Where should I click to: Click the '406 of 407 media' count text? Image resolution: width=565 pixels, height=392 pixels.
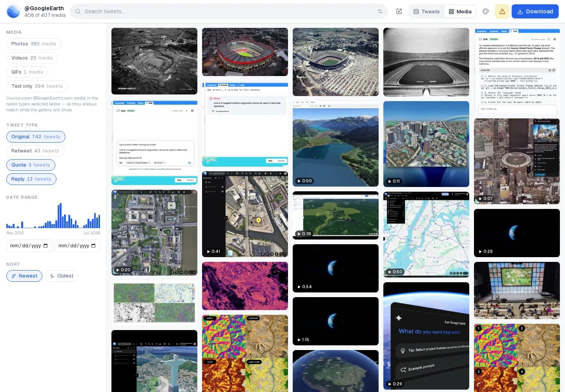tap(45, 15)
